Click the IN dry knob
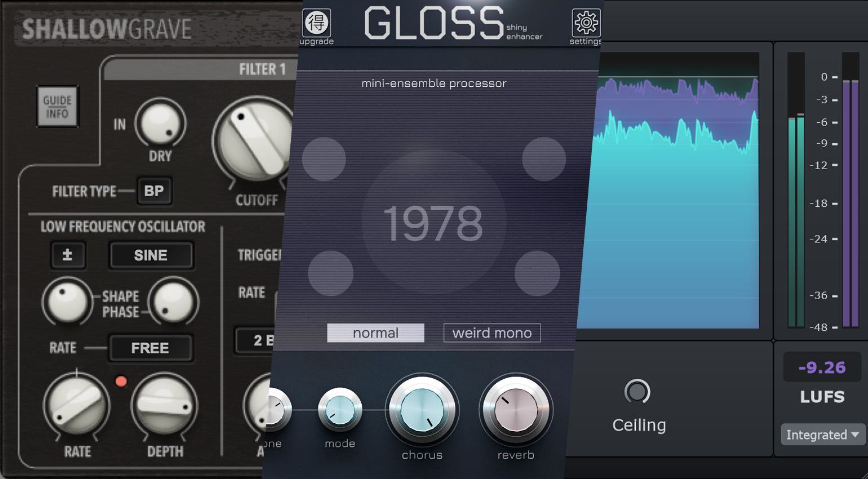The image size is (868, 479). (161, 123)
